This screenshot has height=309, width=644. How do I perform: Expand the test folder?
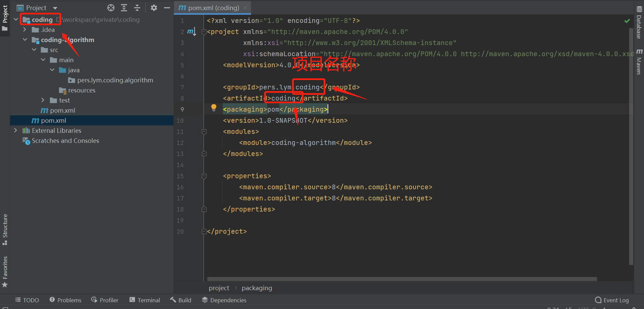coord(43,100)
